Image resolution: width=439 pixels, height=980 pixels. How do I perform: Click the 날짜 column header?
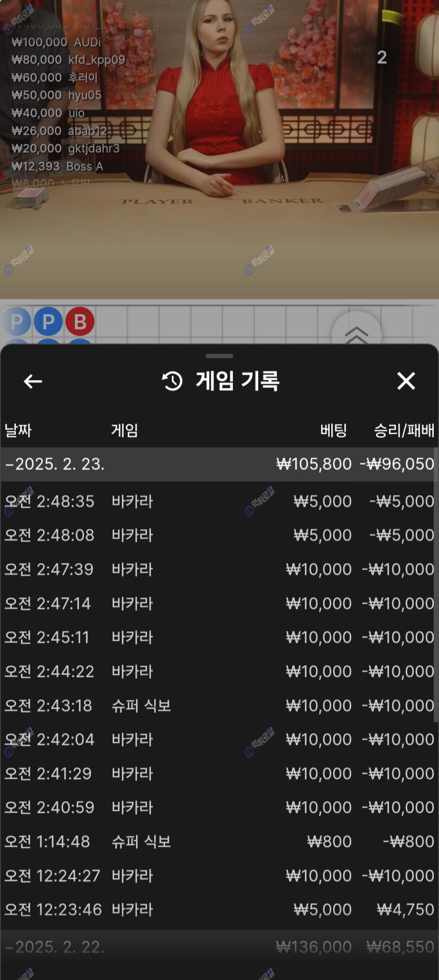click(x=18, y=431)
